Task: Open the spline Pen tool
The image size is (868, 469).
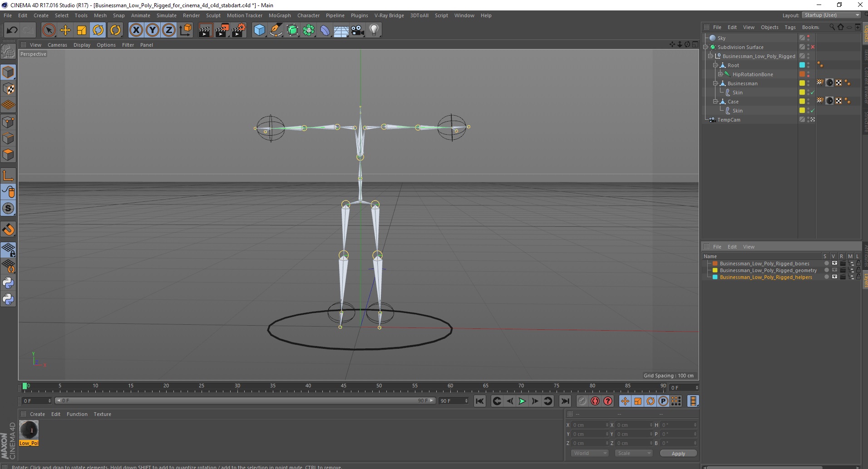Action: tap(276, 30)
